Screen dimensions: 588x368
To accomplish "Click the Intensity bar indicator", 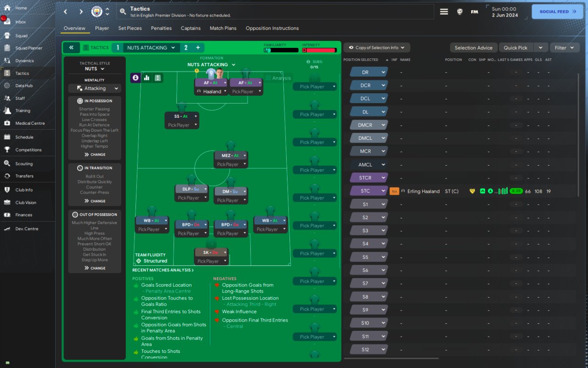I will tap(319, 50).
